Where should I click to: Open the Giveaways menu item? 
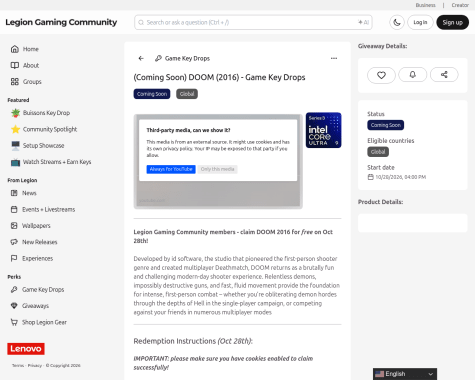(35, 306)
